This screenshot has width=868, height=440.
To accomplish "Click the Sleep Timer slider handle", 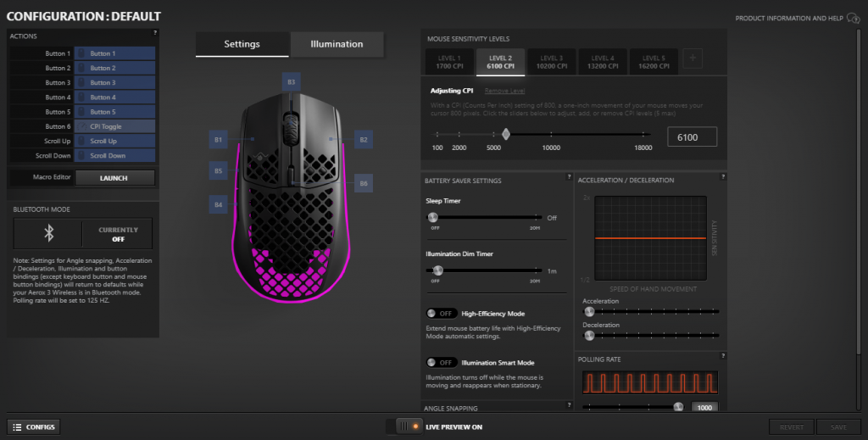I will (433, 218).
